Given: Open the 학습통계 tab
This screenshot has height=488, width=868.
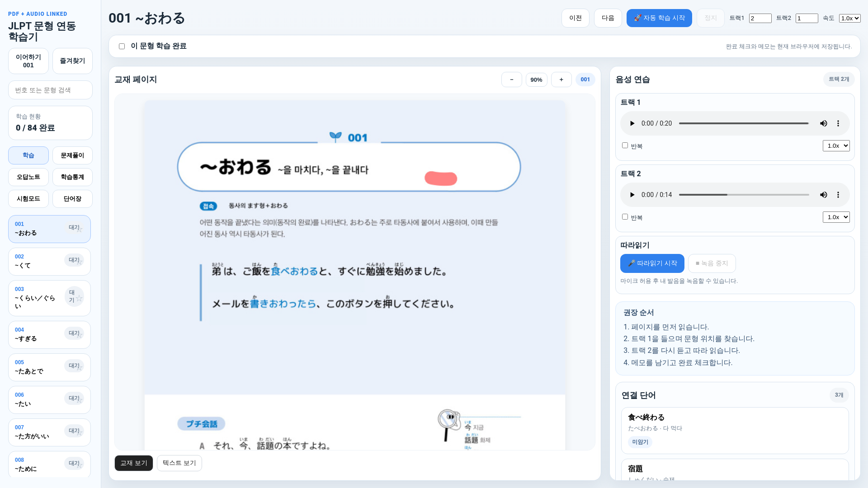Looking at the screenshot, I should coord(72,177).
